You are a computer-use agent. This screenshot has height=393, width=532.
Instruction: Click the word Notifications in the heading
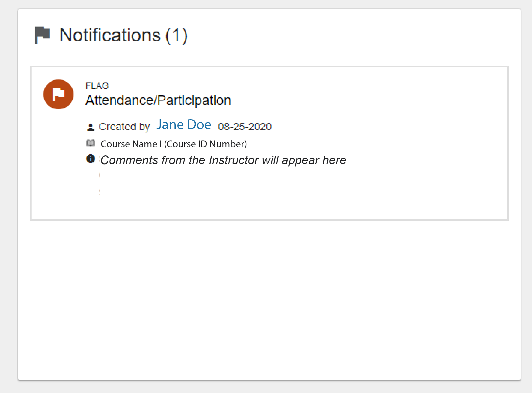(x=110, y=35)
